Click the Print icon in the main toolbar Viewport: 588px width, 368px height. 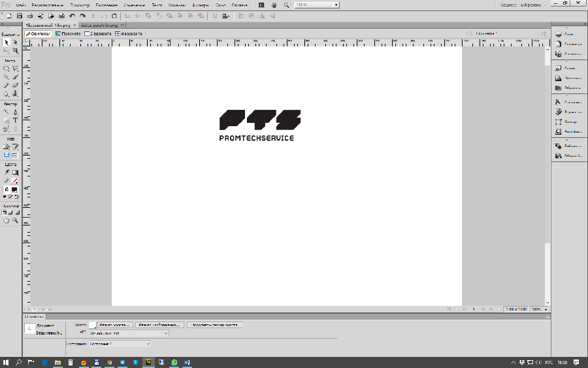point(61,15)
